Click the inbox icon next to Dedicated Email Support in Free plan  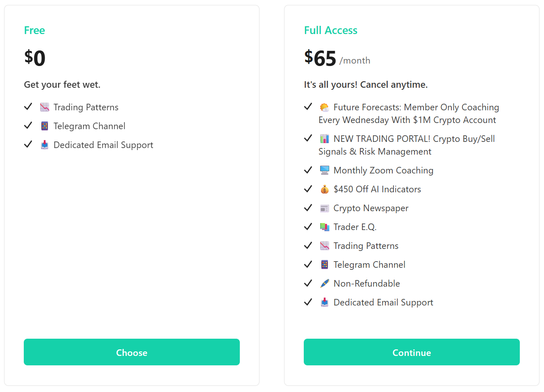tap(45, 145)
